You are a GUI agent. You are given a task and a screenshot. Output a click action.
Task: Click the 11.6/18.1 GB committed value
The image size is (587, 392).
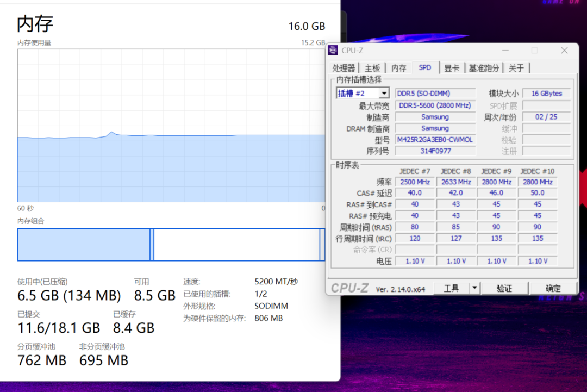(59, 328)
